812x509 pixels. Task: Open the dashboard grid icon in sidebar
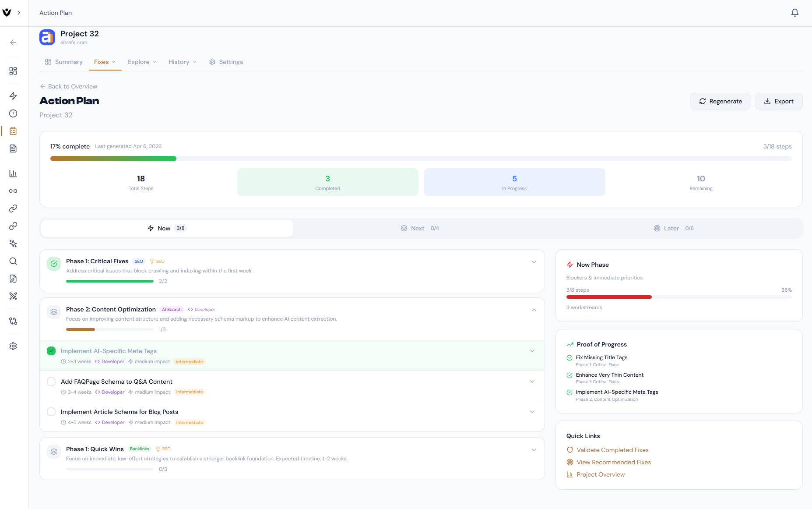[x=13, y=71]
